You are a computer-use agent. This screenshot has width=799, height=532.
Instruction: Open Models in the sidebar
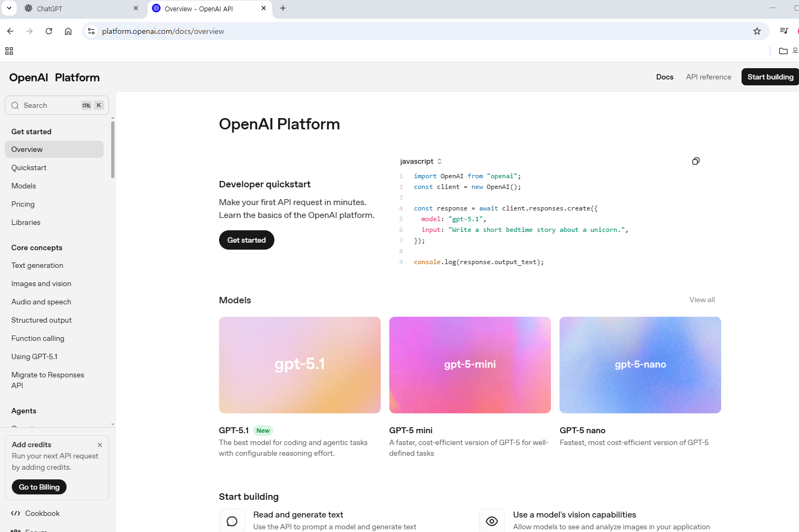24,186
